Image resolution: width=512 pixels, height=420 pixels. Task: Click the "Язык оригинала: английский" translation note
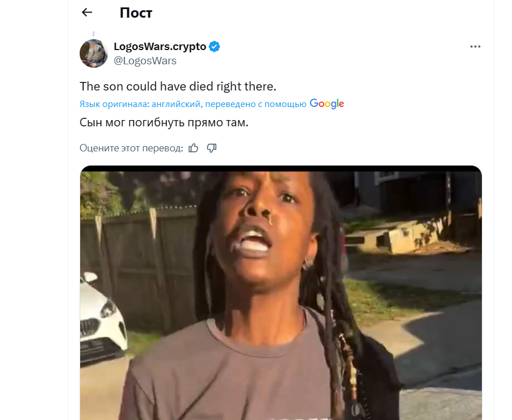(141, 104)
